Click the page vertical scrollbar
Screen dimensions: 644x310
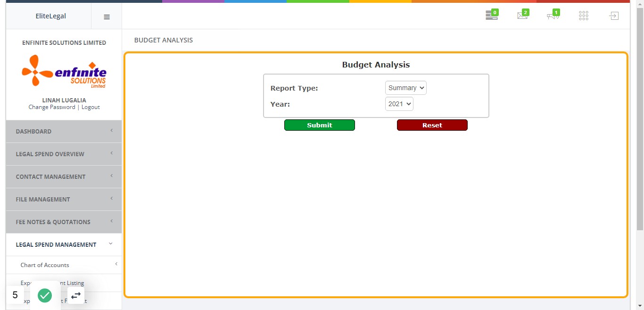pyautogui.click(x=640, y=118)
